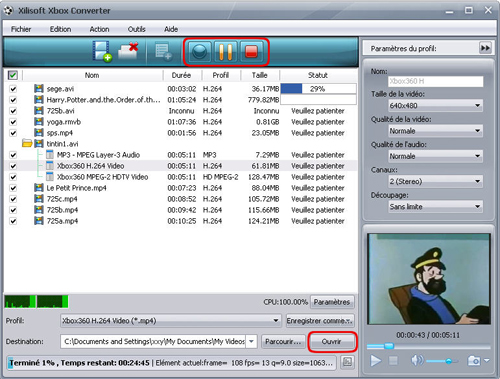Open the Aide menu
Image resolution: width=500 pixels, height=379 pixels.
pos(171,29)
